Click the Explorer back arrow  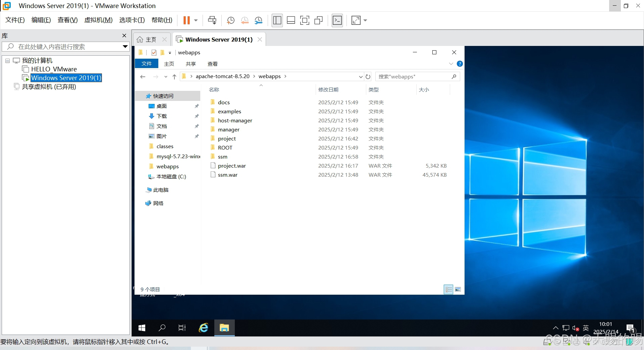pyautogui.click(x=143, y=77)
